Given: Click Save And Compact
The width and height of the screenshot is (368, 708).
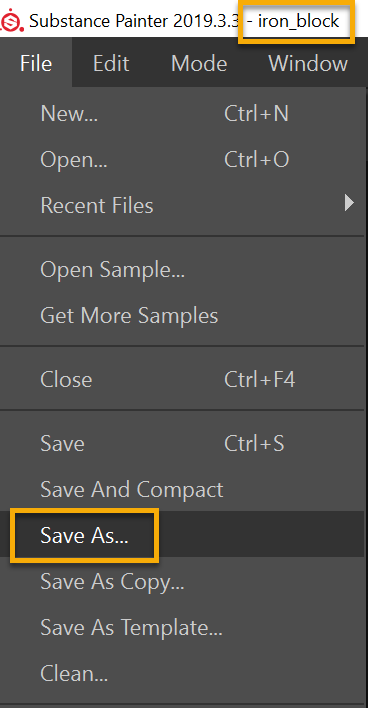Looking at the screenshot, I should click(x=182, y=490).
